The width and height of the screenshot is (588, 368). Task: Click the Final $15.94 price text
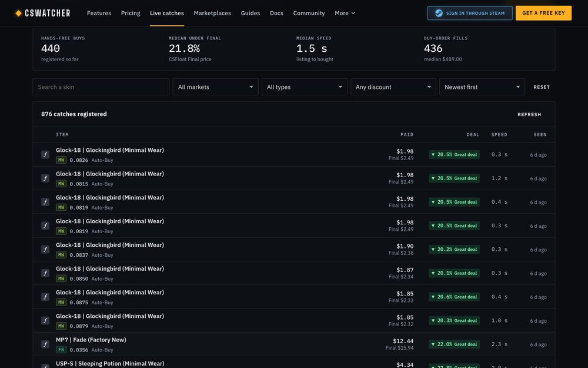(399, 348)
